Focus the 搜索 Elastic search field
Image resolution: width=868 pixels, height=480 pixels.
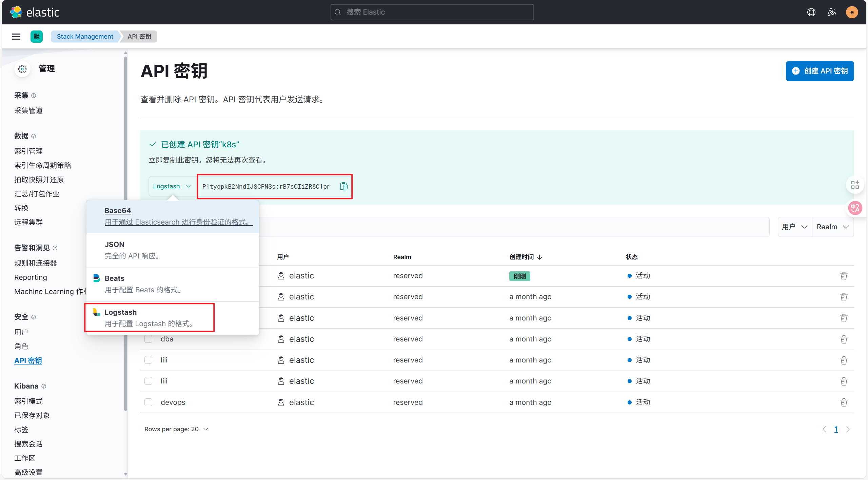tap(432, 12)
